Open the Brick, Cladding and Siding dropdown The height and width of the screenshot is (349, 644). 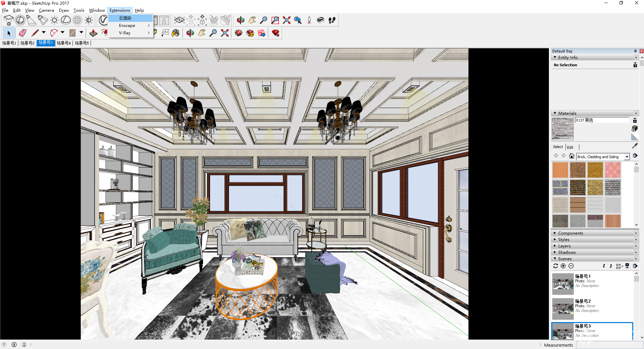[x=627, y=157]
